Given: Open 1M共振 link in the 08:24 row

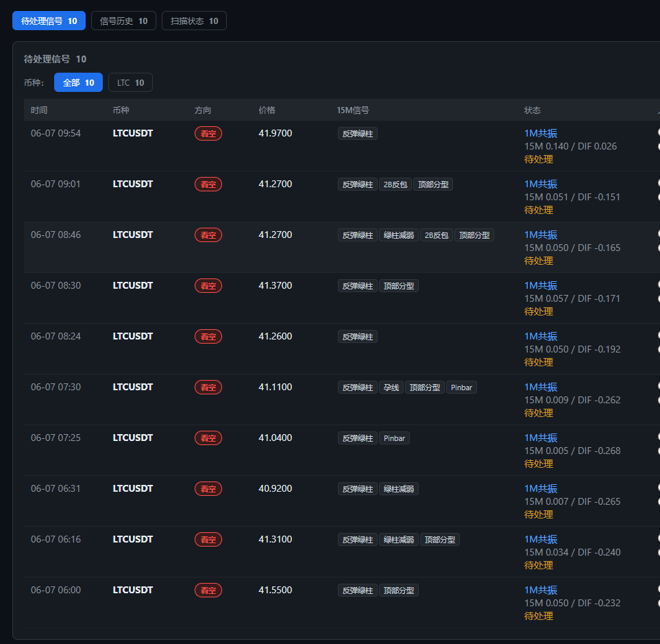Looking at the screenshot, I should coord(541,337).
